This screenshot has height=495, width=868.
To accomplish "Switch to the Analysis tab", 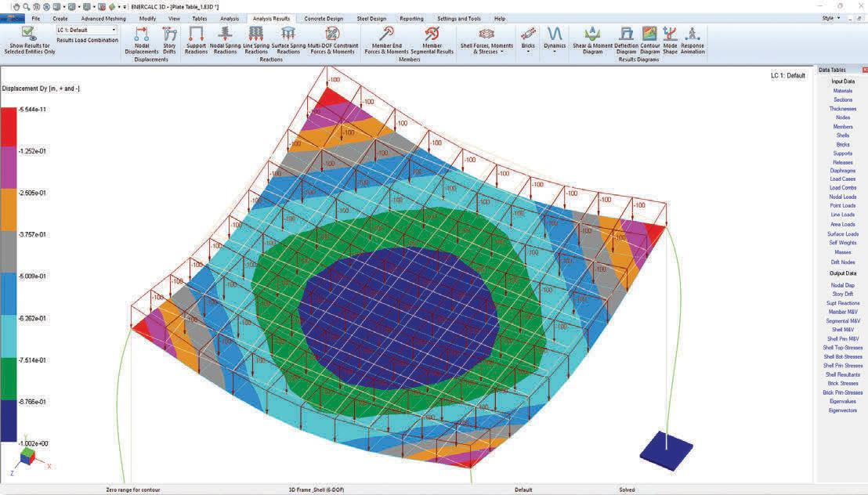I will [x=230, y=19].
